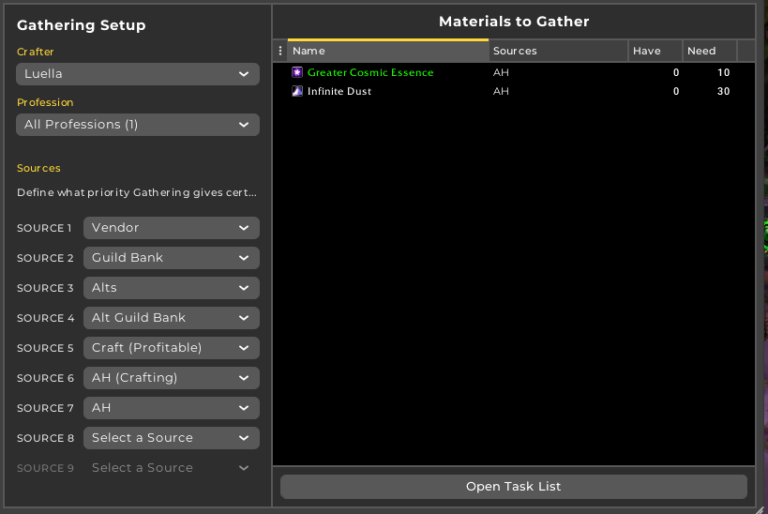Viewport: 768px width, 514px height.
Task: Click the Materials to Gather heading
Action: [514, 22]
